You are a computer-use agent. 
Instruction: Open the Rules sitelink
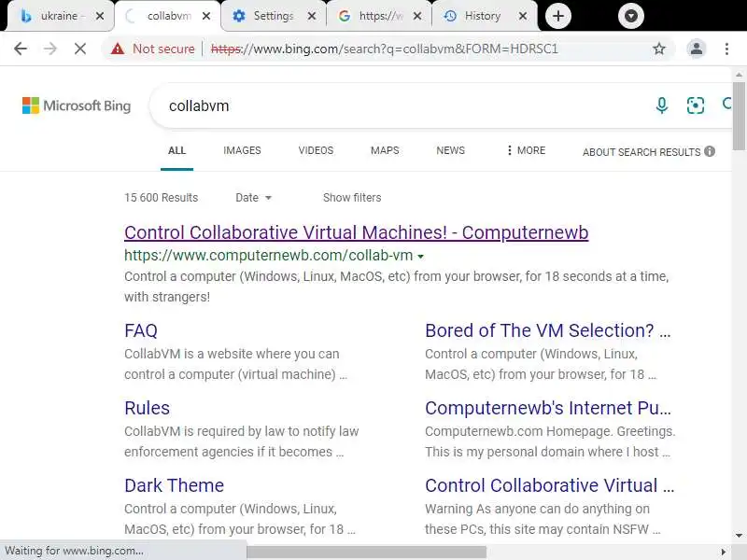[148, 408]
